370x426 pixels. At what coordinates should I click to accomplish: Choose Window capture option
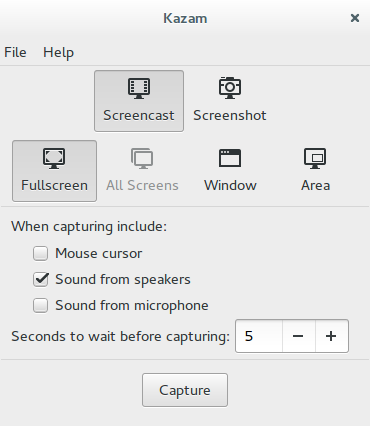tap(230, 171)
